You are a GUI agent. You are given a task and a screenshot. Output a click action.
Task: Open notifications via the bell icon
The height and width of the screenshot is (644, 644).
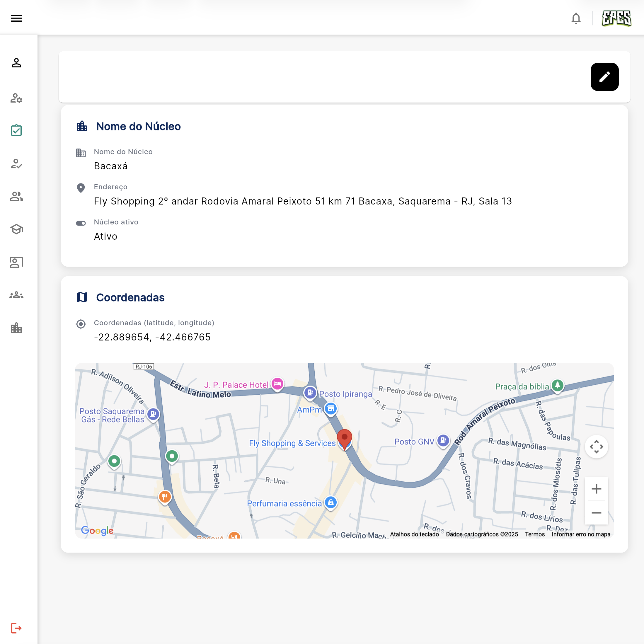coord(576,18)
